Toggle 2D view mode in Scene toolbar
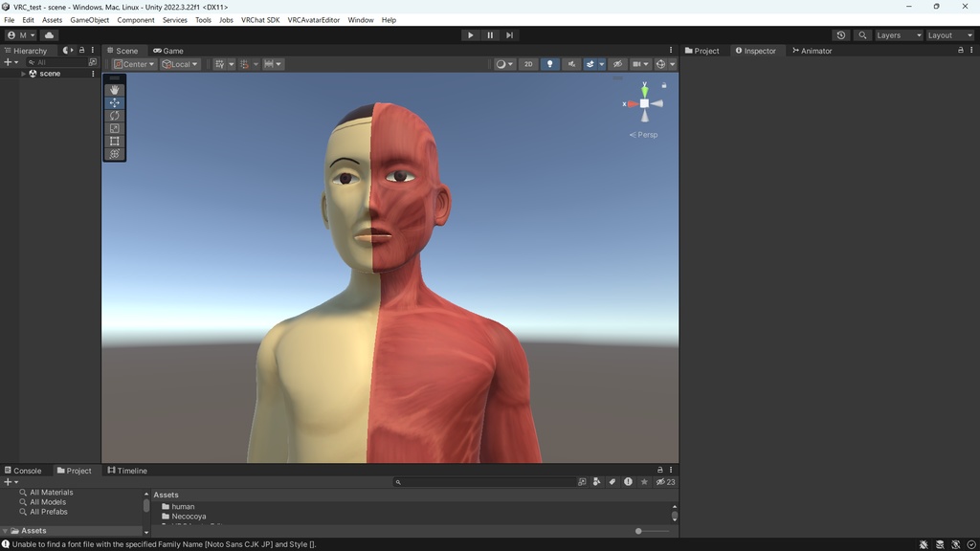 click(527, 63)
